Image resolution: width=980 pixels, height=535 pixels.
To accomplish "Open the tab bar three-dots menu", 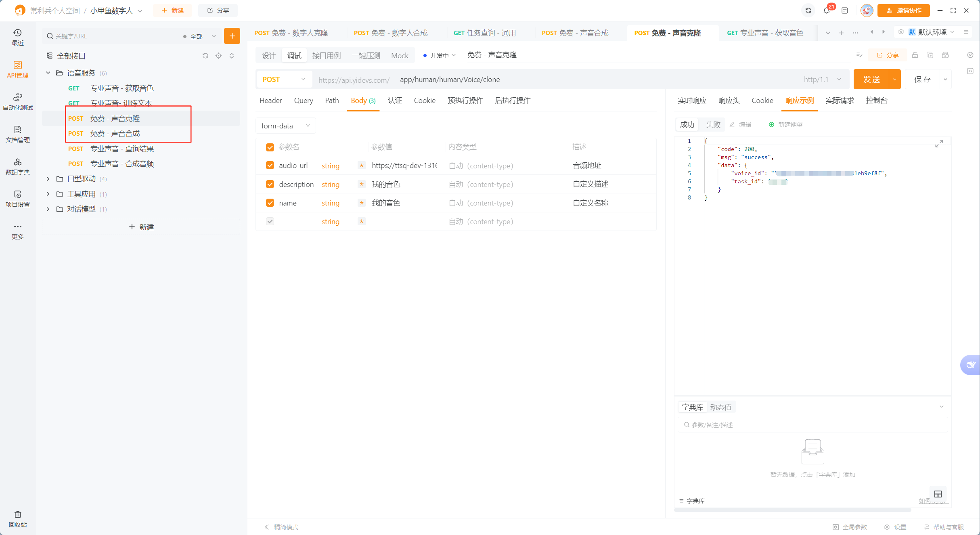I will tap(855, 33).
